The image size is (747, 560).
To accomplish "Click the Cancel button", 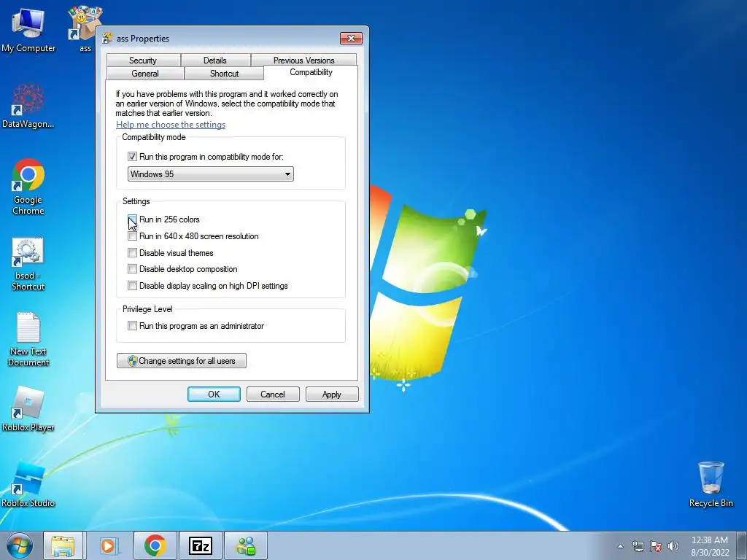I will tap(273, 394).
